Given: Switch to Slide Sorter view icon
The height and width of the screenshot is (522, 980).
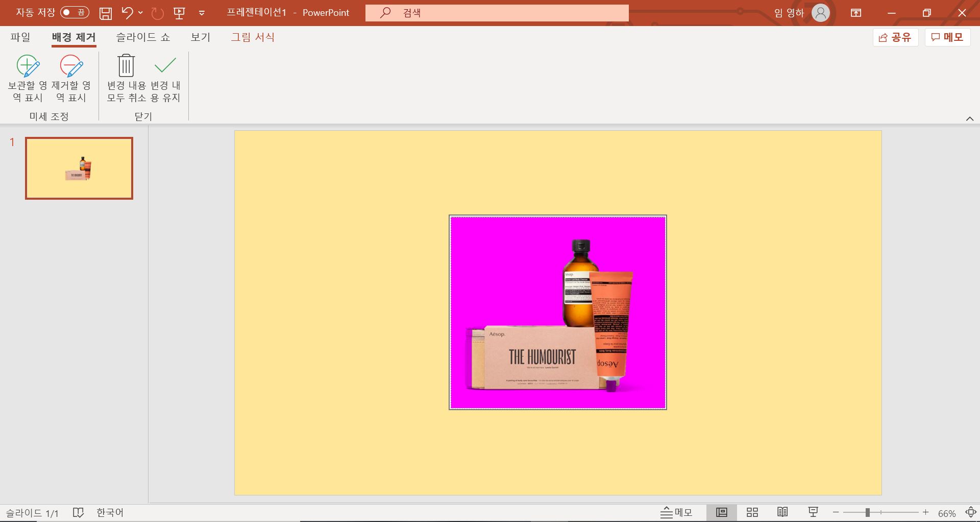Looking at the screenshot, I should pyautogui.click(x=752, y=512).
